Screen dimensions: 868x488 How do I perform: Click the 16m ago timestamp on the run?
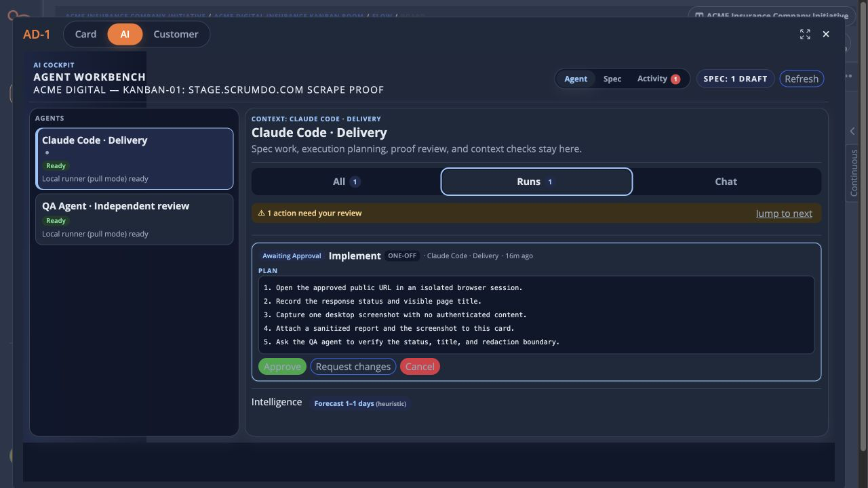pyautogui.click(x=519, y=256)
